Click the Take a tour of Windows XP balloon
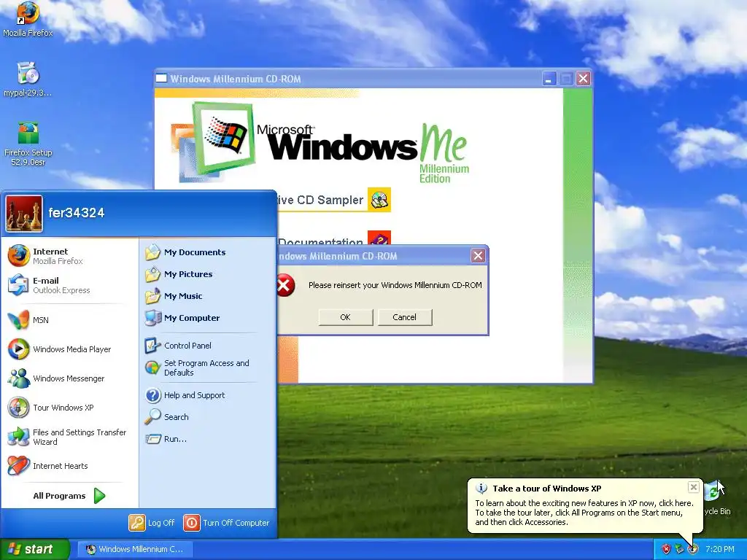This screenshot has height=560, width=747. (x=585, y=505)
